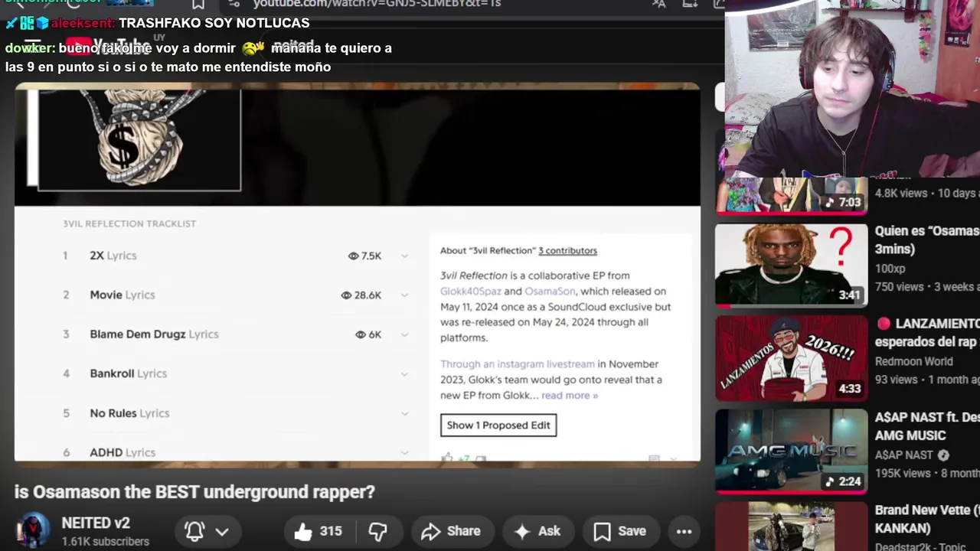
Task: Click the Redmoon World channel name
Action: tap(914, 361)
